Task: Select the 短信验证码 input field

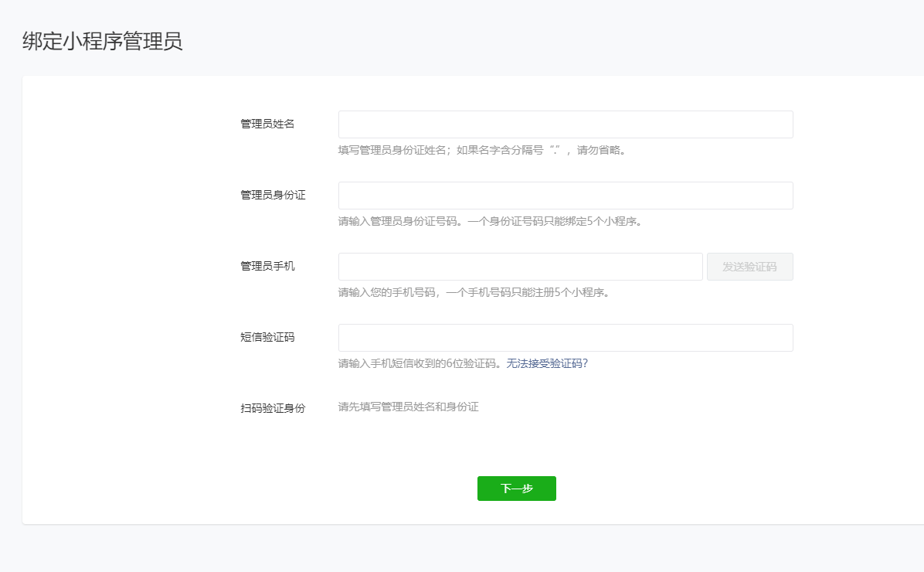Action: 566,338
